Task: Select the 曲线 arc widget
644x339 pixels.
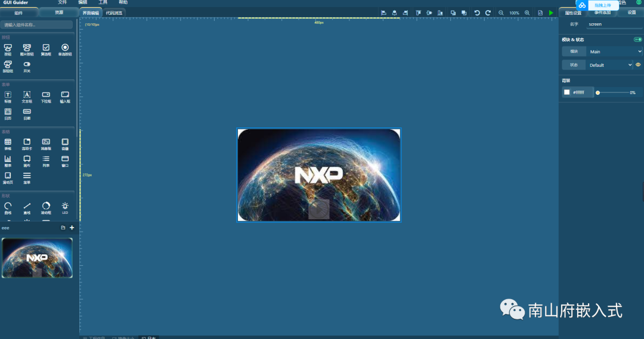Action: pos(8,208)
